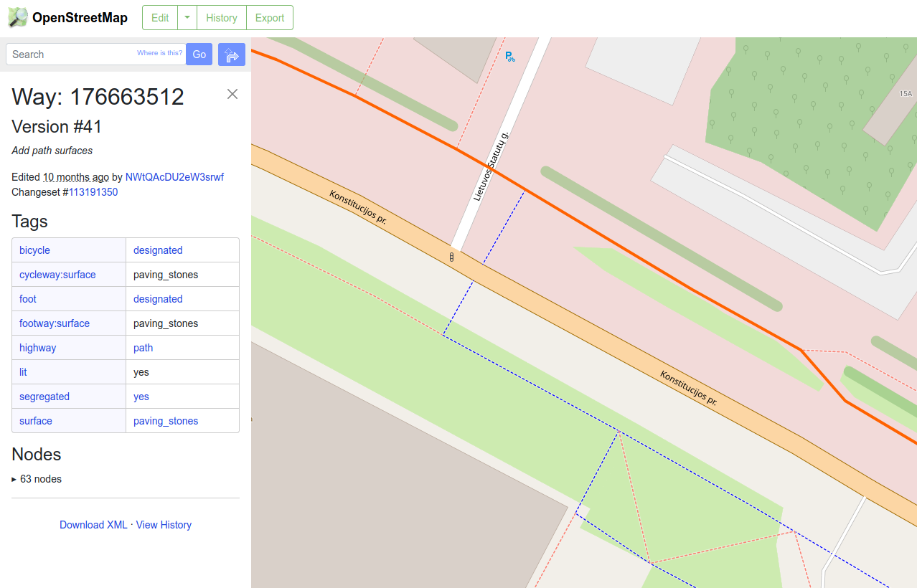The height and width of the screenshot is (588, 917).
Task: Open the Edit mode dropdown arrow
Action: tap(187, 17)
